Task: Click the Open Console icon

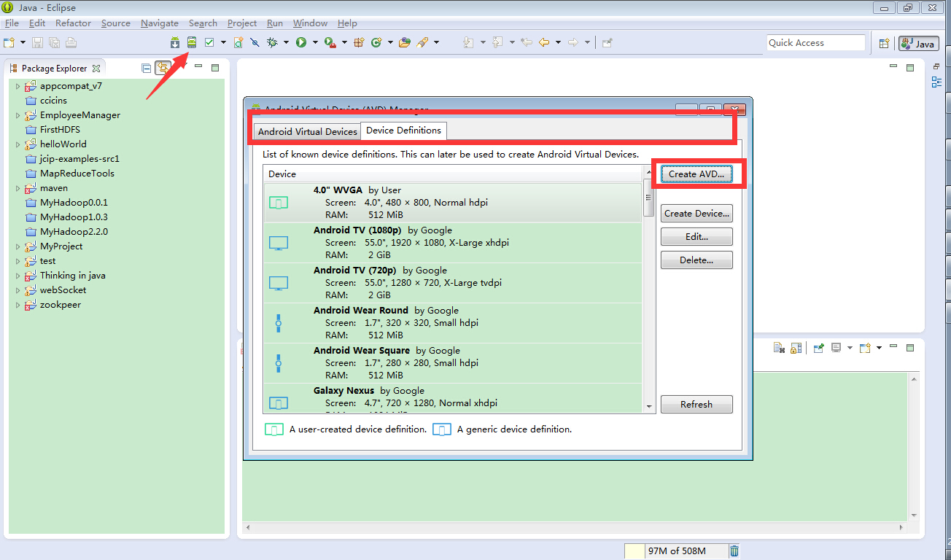Action: coord(865,348)
